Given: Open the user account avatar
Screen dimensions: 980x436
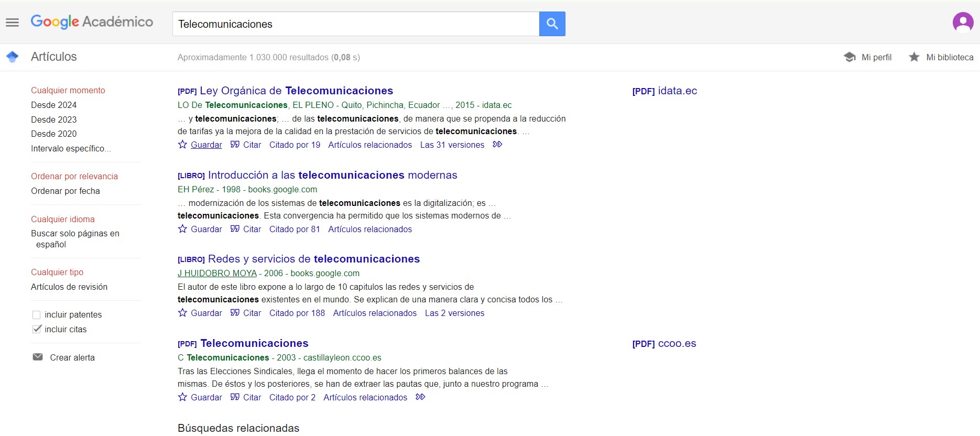Looking at the screenshot, I should click(963, 23).
